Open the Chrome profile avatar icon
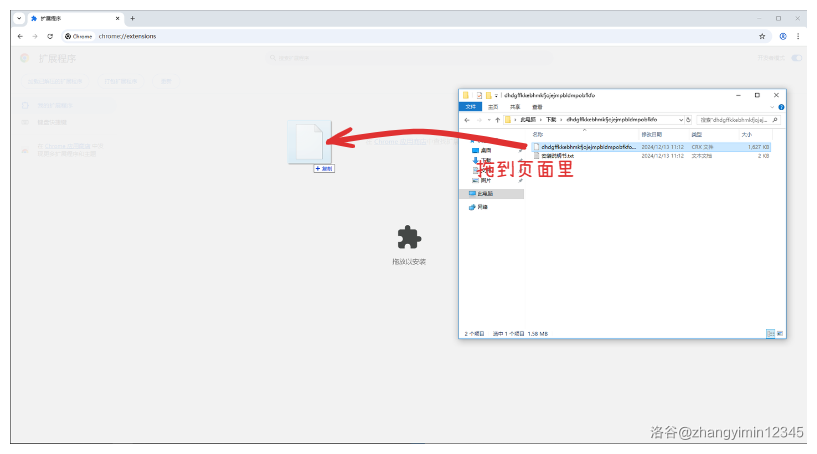Viewport: 817px width, 454px height. point(782,36)
